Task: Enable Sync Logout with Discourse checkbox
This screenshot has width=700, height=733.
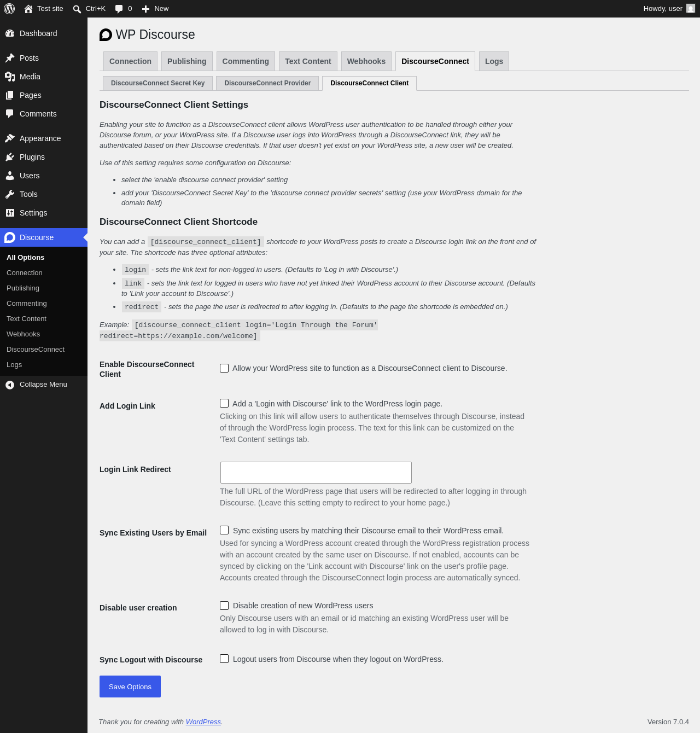Action: 224,659
